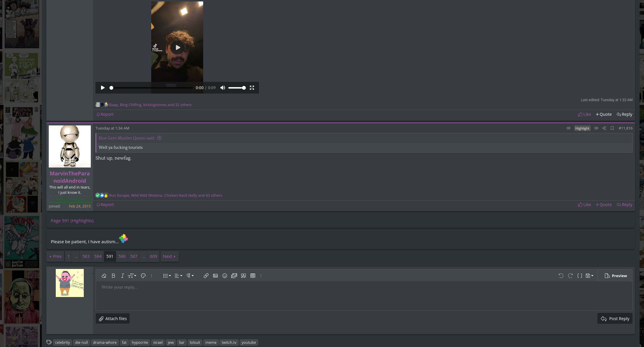Report MarvinTheParanoidAndroid's post
Image resolution: width=644 pixels, height=347 pixels.
(105, 205)
